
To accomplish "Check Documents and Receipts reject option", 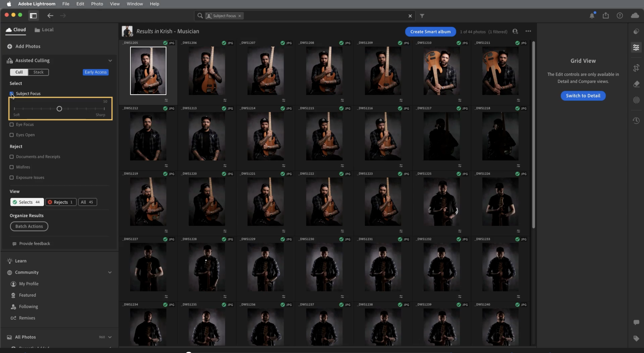I will (x=11, y=157).
